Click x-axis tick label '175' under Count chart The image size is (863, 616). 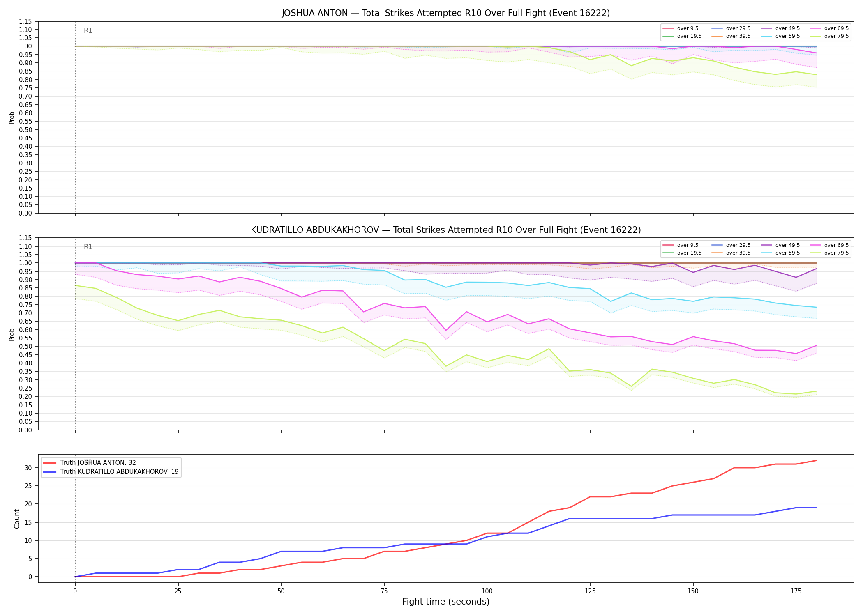[796, 591]
